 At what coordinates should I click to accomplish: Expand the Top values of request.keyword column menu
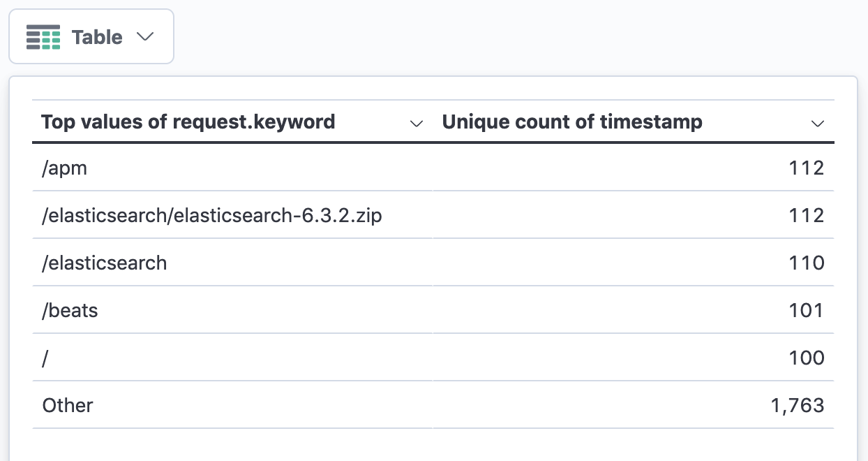(417, 124)
